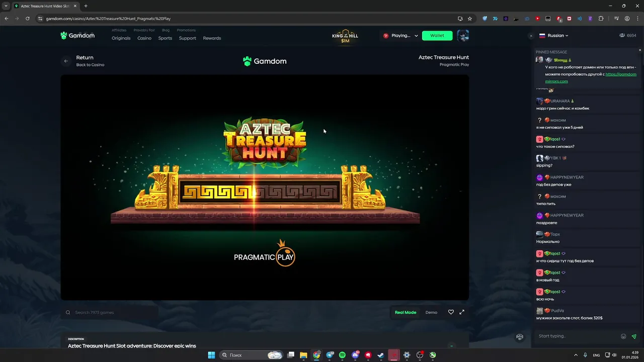Click the Return back arrow
Image resolution: width=644 pixels, height=362 pixels.
[x=66, y=61]
